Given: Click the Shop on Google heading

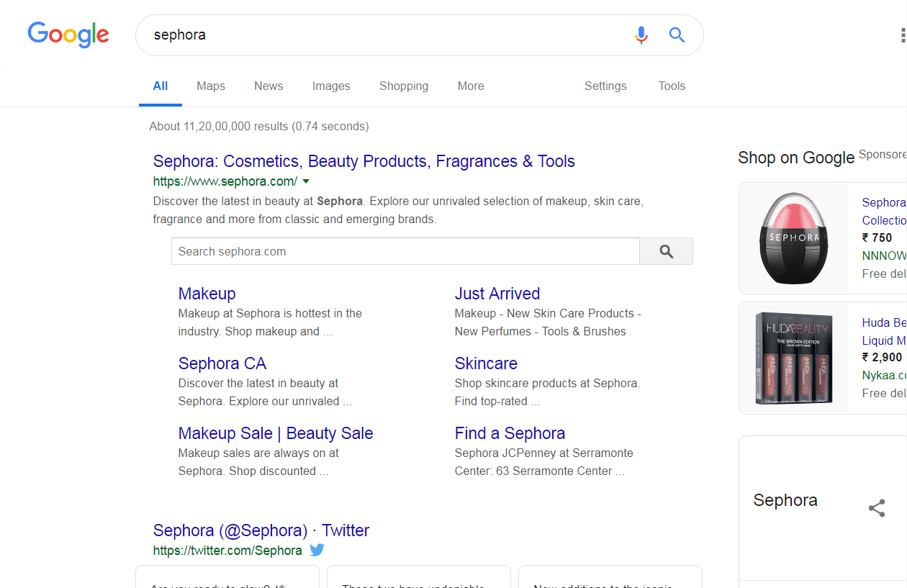Looking at the screenshot, I should point(796,158).
